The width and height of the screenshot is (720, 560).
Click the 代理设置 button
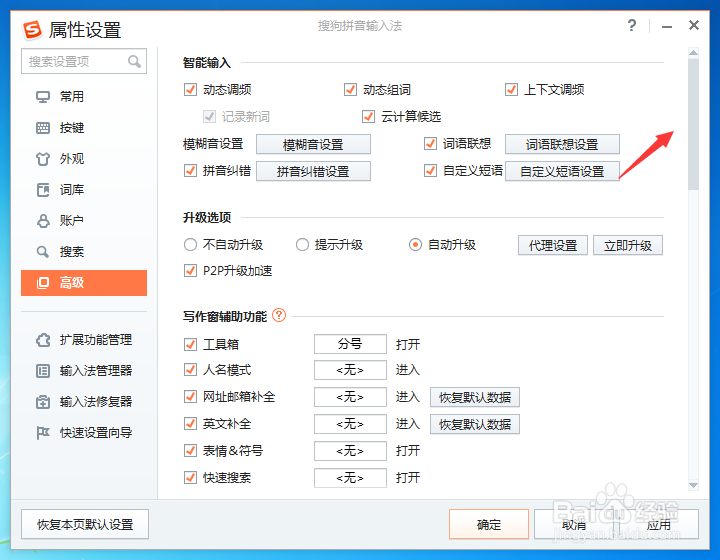tap(553, 246)
